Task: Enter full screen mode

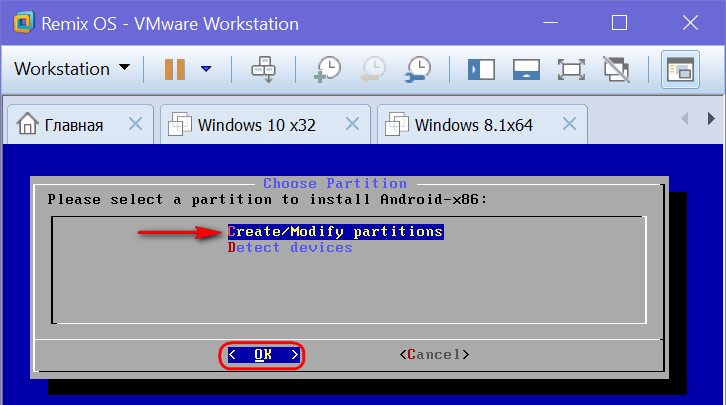Action: [571, 70]
